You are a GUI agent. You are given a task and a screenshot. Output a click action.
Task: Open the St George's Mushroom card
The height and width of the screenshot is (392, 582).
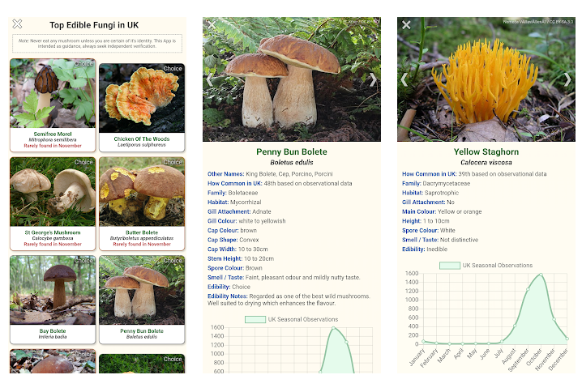(53, 203)
